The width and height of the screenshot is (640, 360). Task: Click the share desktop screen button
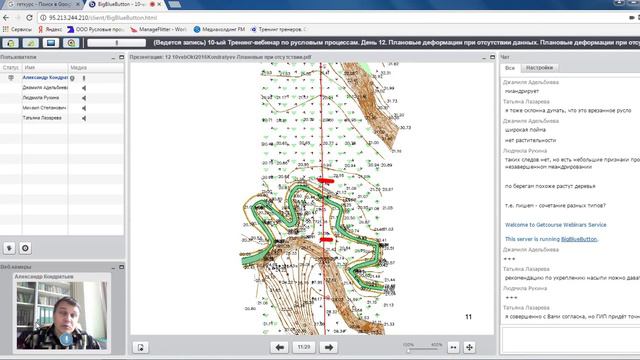tap(51, 42)
